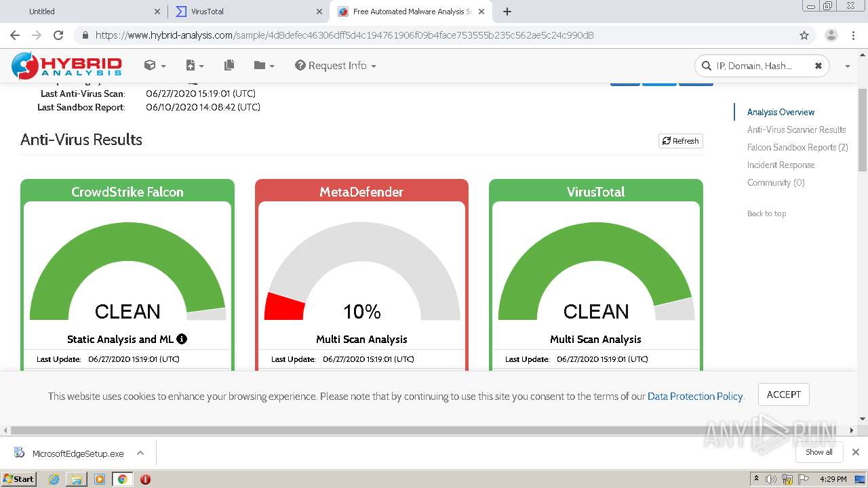
Task: Click the Anti-Virus Results heading
Action: tap(81, 140)
